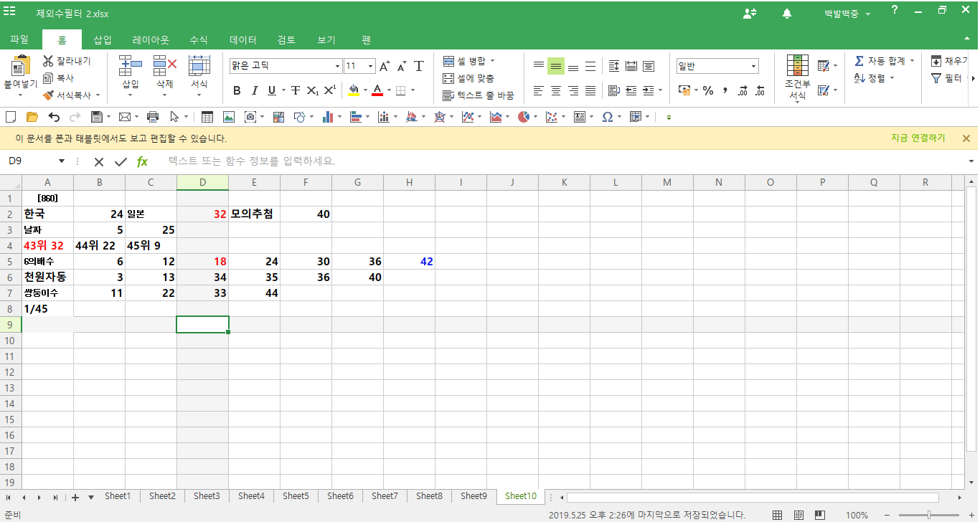This screenshot has width=980, height=522.
Task: Open the 수식 (Formula) ribbon tab
Action: [199, 40]
